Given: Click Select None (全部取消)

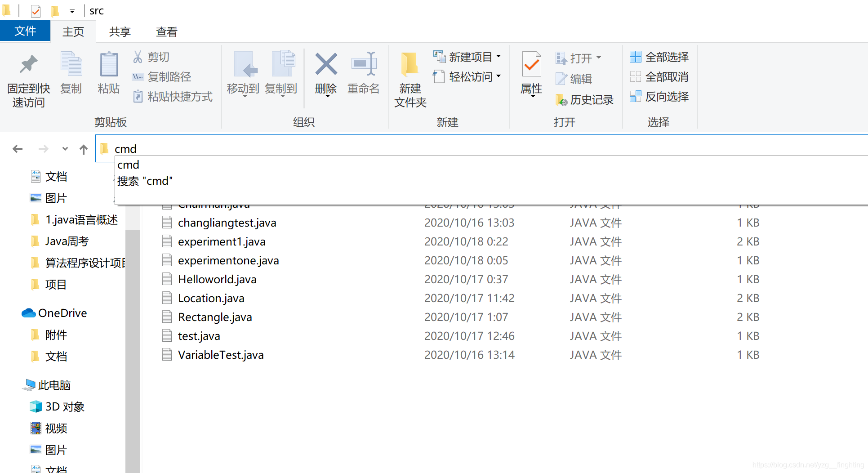Looking at the screenshot, I should pos(659,77).
